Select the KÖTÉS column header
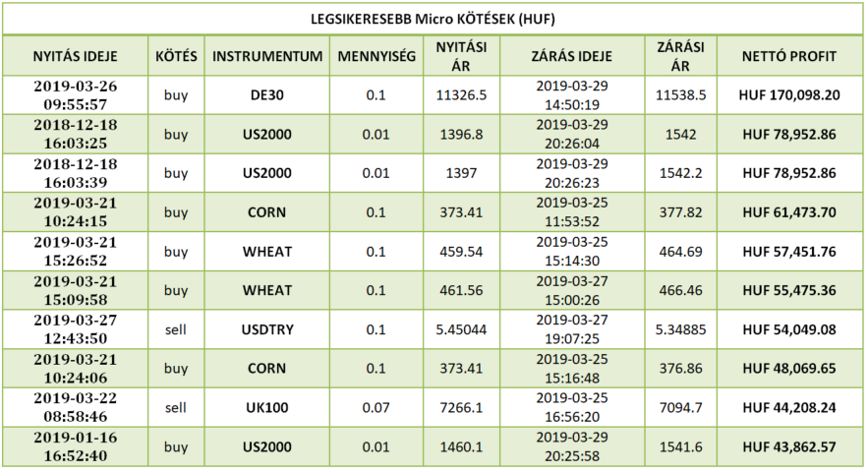Screen dimensions: 868x473 [x=176, y=57]
